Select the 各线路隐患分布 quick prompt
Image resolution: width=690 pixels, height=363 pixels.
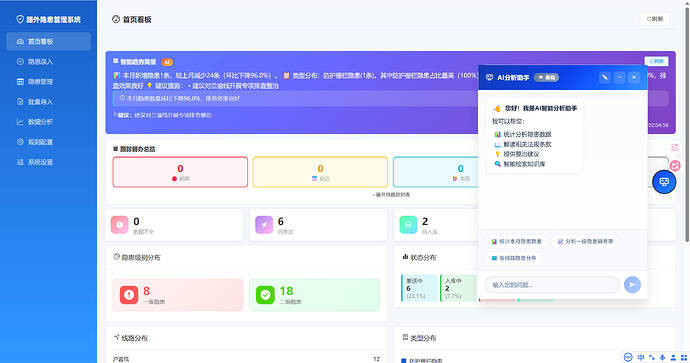[x=514, y=258]
